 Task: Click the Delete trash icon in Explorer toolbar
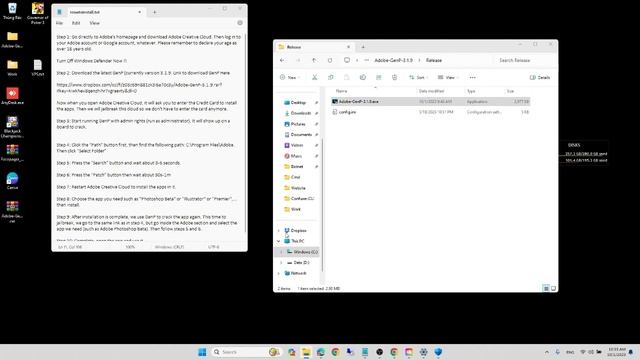coord(394,77)
